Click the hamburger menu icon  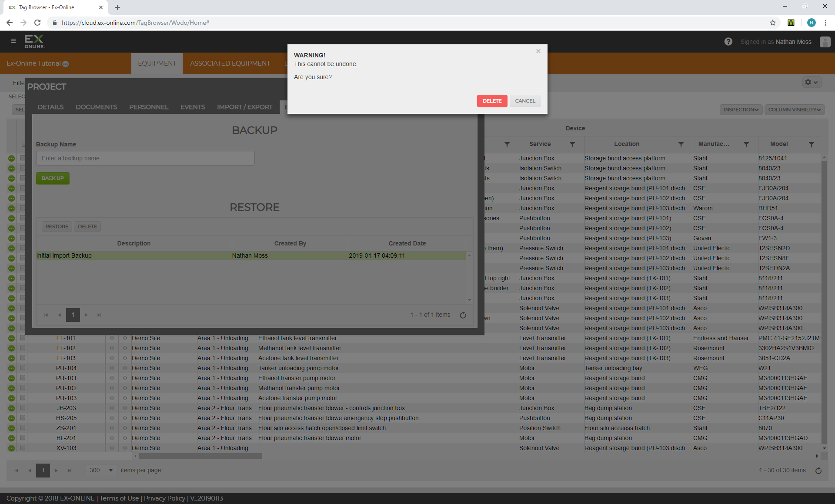pos(13,41)
